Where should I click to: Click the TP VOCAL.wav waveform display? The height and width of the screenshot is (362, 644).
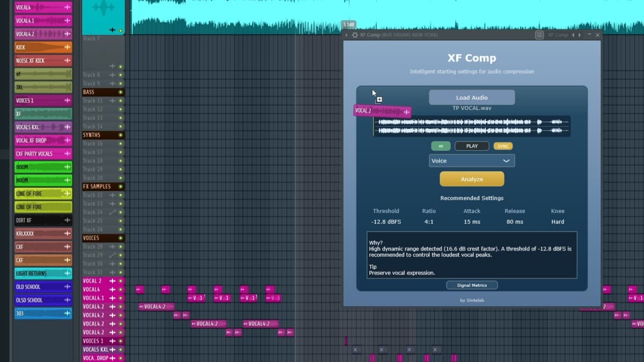pos(472,126)
